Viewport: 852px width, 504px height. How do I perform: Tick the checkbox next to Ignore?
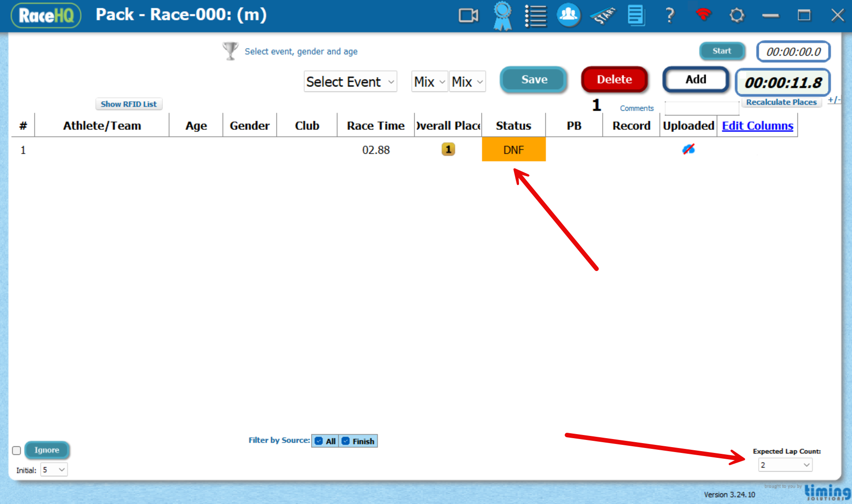pos(16,450)
